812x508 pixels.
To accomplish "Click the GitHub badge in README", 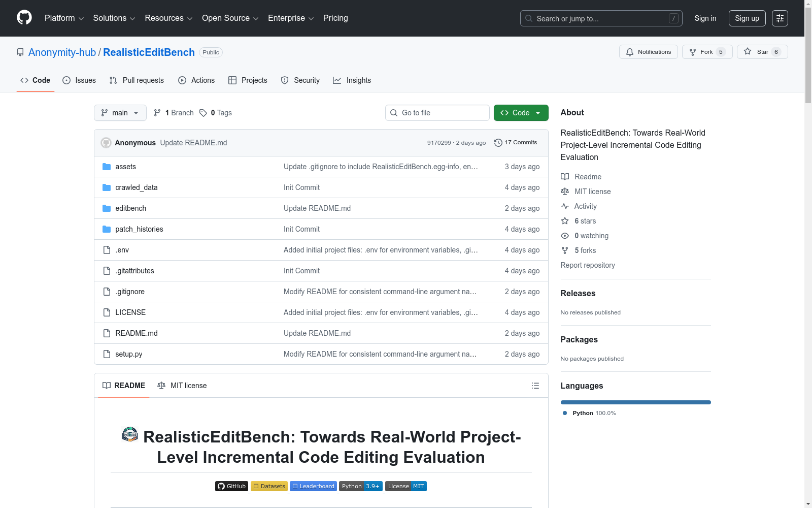I will click(232, 486).
